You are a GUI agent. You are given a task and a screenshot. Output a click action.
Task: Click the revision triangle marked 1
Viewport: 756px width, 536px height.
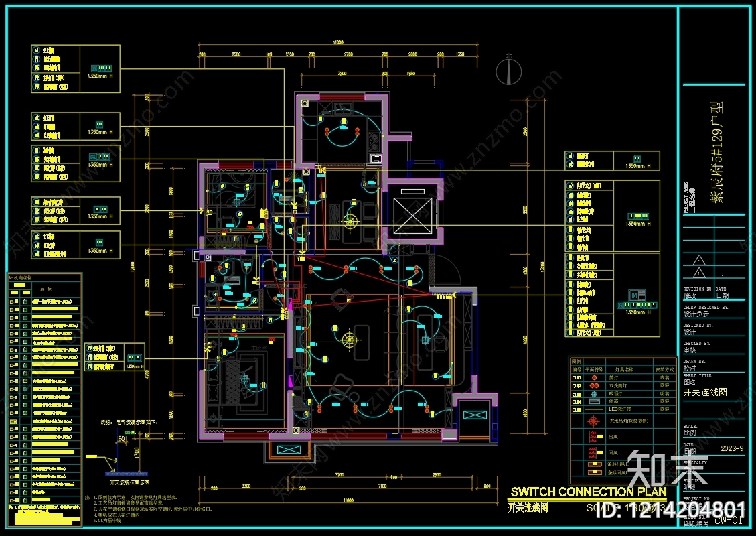tap(699, 273)
